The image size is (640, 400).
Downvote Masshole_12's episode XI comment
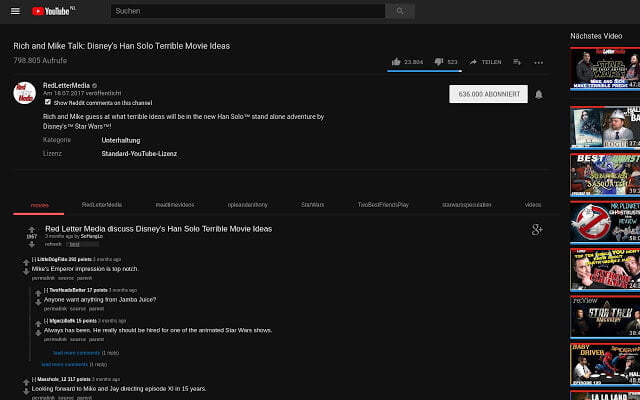click(x=26, y=392)
